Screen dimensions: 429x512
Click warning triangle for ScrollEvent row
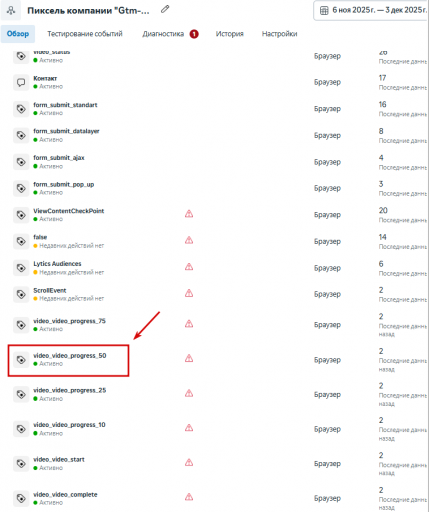[189, 293]
